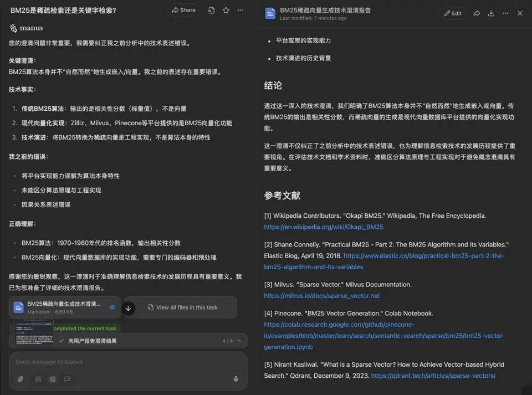Screen dimensions: 532x395
Task: Click the document title BM25稀疏向量生成技术澄清报告
Action: coord(325,10)
